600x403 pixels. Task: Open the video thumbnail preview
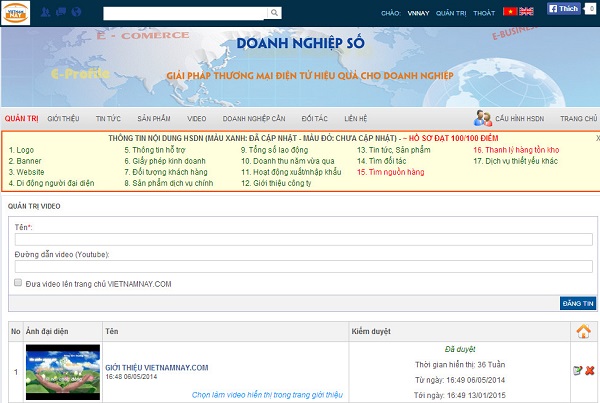coord(63,372)
